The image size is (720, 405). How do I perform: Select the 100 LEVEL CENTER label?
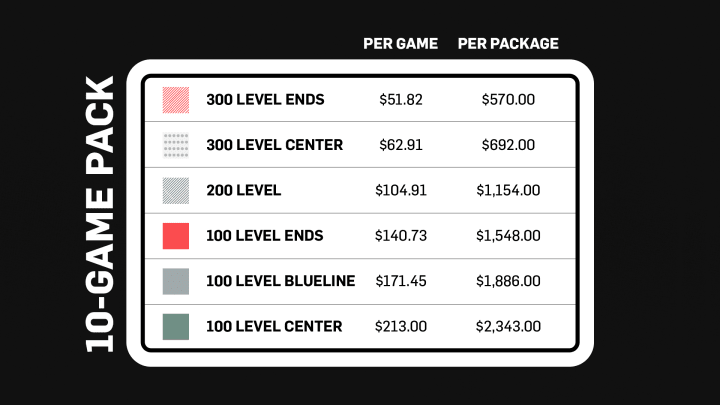[274, 326]
